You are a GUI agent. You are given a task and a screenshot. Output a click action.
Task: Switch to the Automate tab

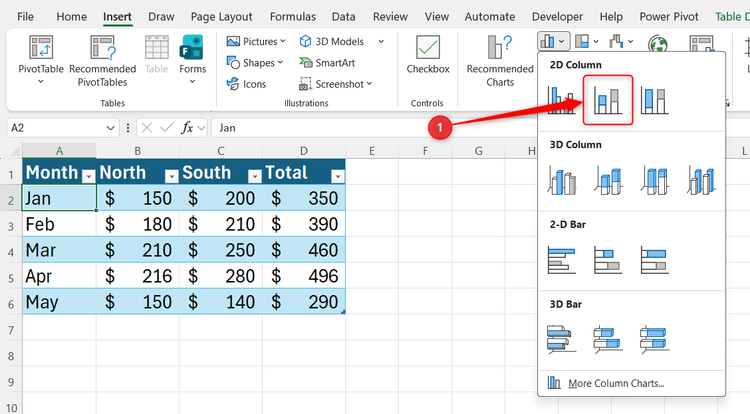(490, 17)
